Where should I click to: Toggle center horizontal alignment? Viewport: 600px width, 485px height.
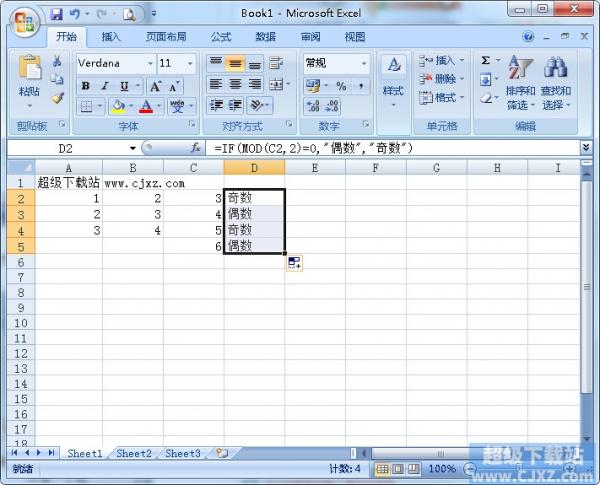click(x=235, y=84)
